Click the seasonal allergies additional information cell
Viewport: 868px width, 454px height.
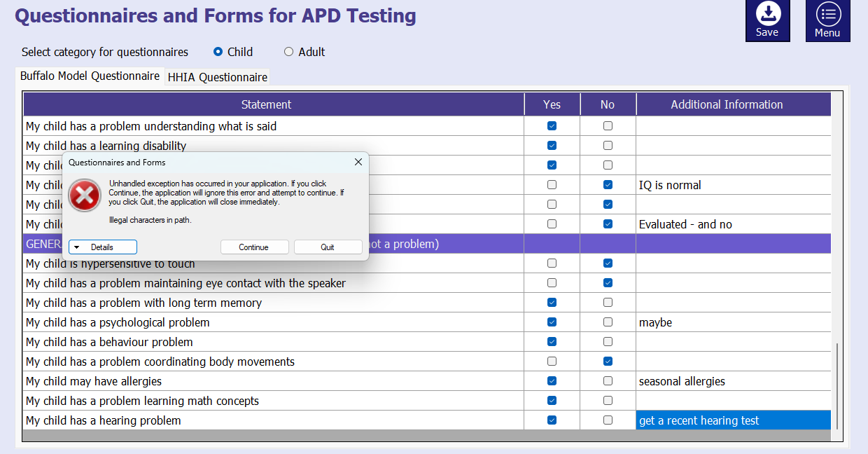[733, 381]
